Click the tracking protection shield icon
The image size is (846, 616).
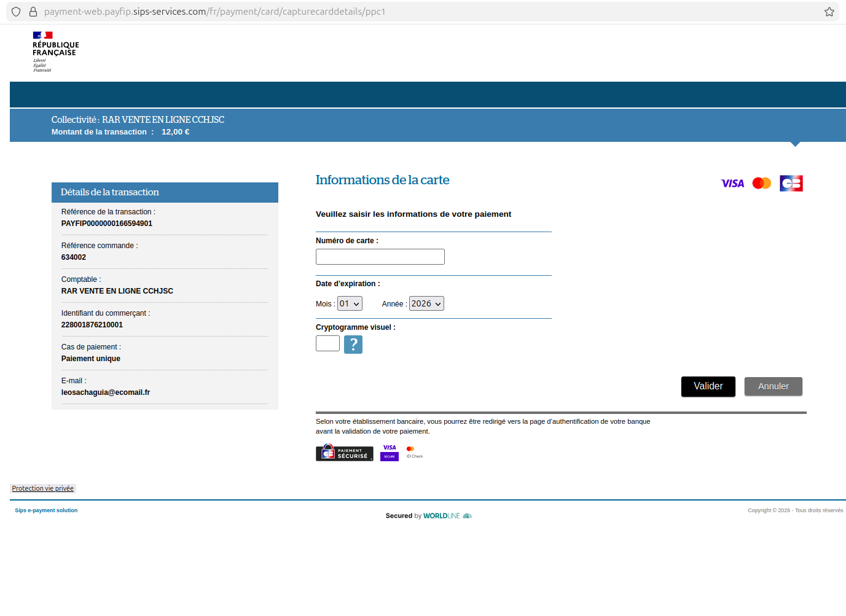click(16, 12)
